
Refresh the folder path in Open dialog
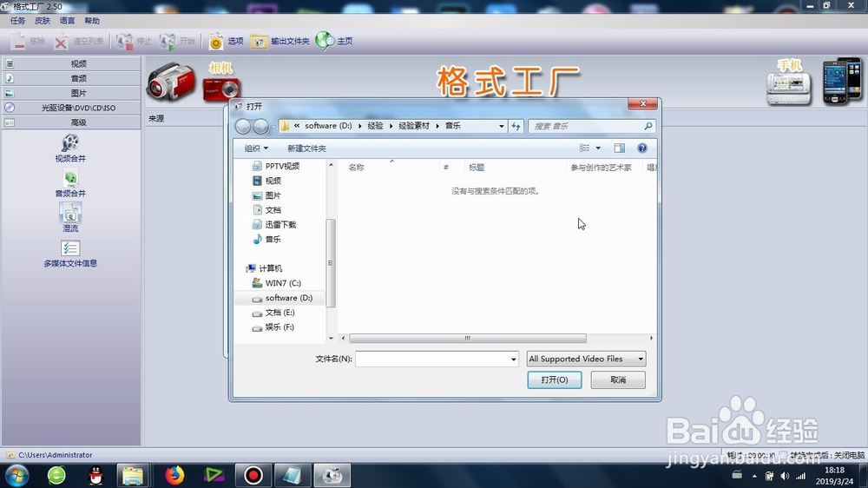[x=516, y=126]
